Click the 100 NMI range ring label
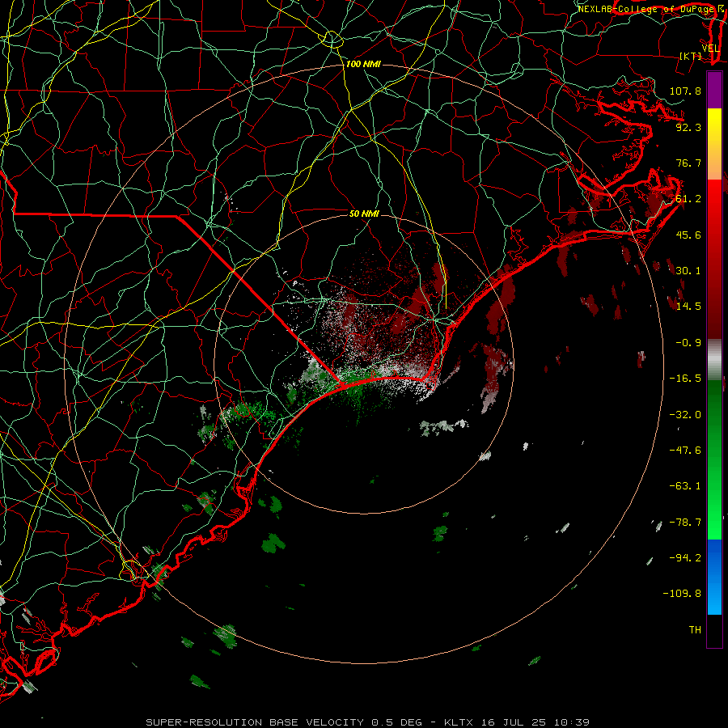 pyautogui.click(x=363, y=64)
